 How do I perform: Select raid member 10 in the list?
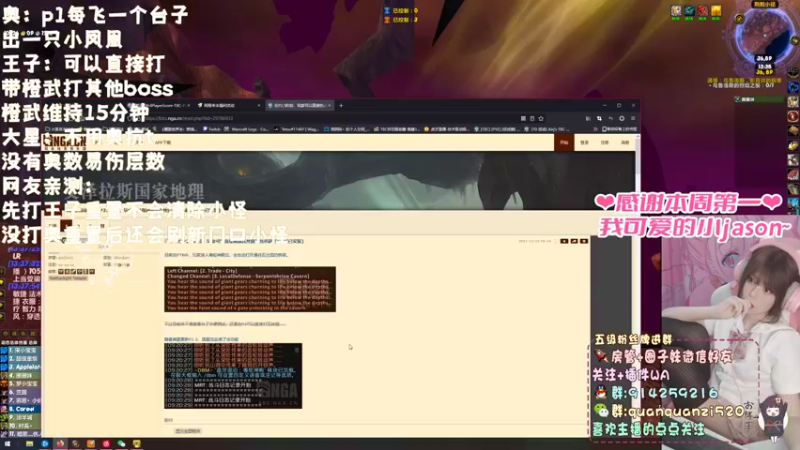point(20,426)
